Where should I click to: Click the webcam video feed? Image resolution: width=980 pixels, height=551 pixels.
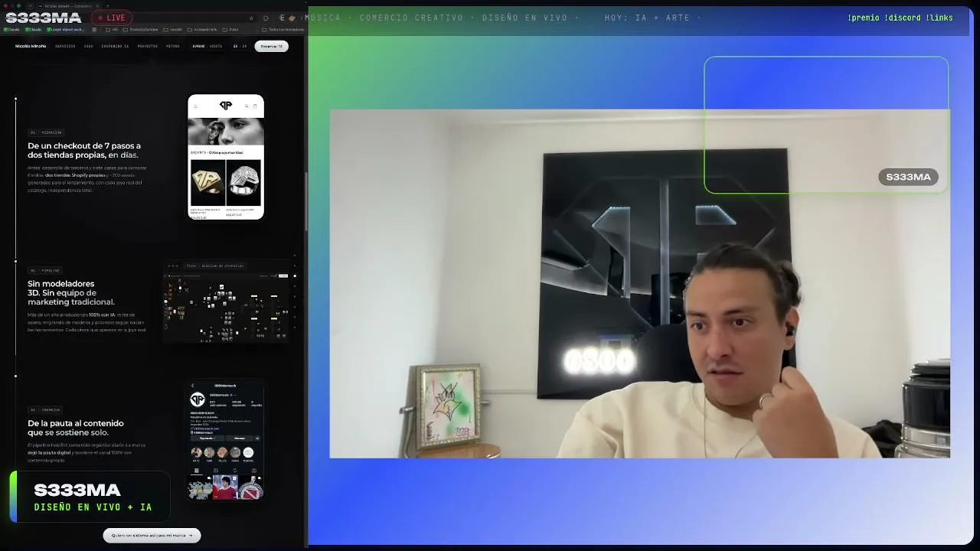(640, 284)
